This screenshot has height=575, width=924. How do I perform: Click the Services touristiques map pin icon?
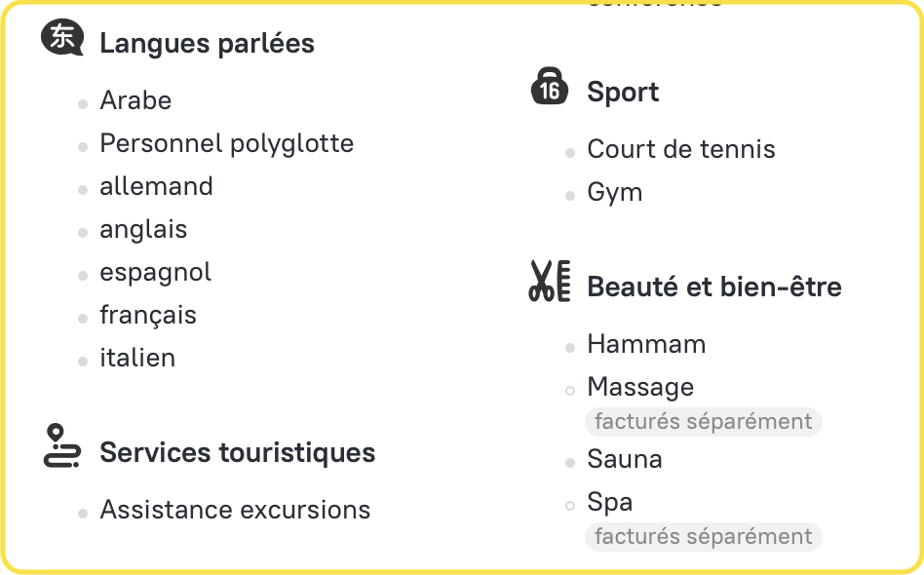(x=62, y=447)
